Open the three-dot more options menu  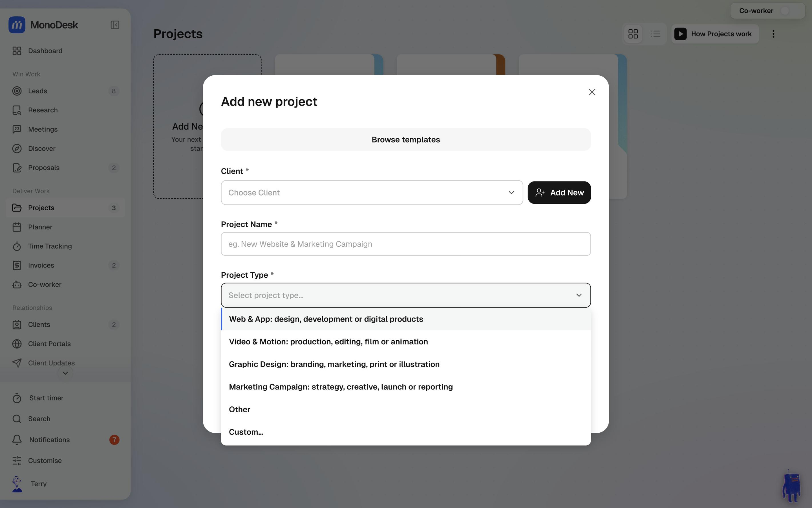(773, 34)
